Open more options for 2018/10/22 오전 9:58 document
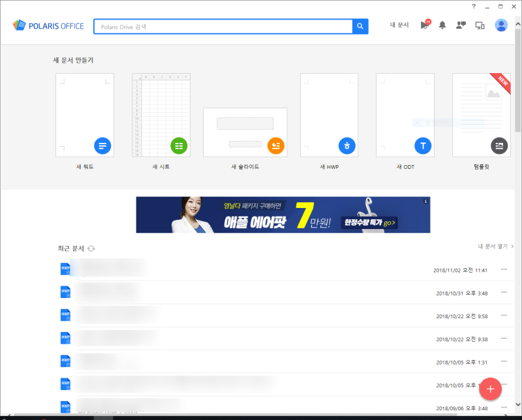The image size is (522, 420). coord(504,315)
